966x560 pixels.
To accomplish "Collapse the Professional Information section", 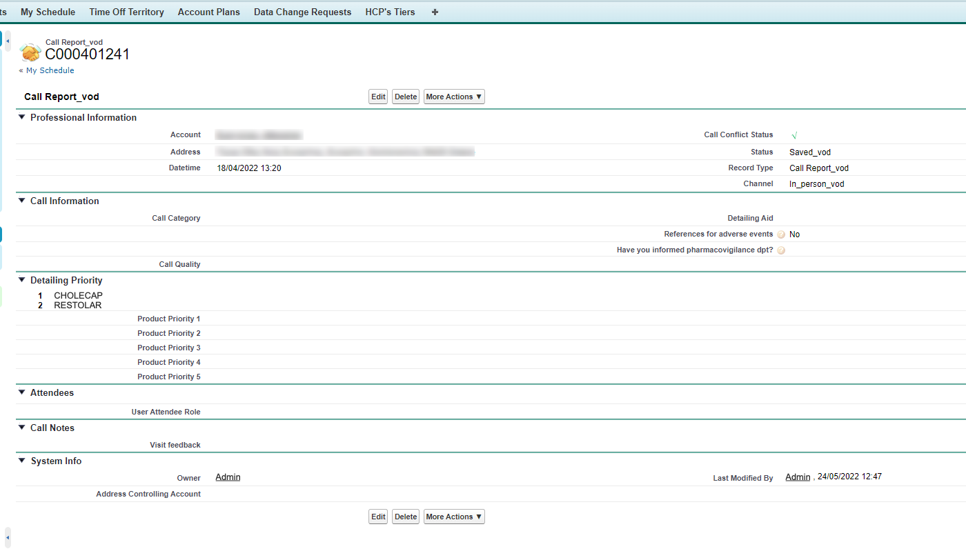I will (22, 117).
